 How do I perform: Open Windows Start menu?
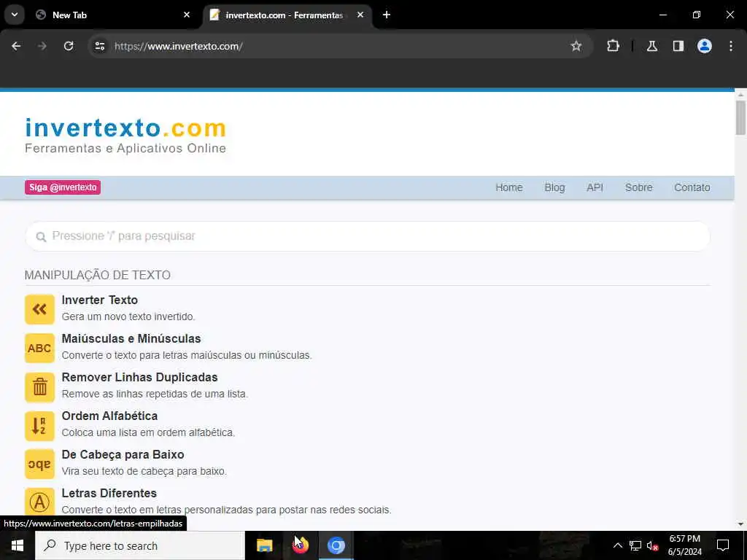pos(18,545)
